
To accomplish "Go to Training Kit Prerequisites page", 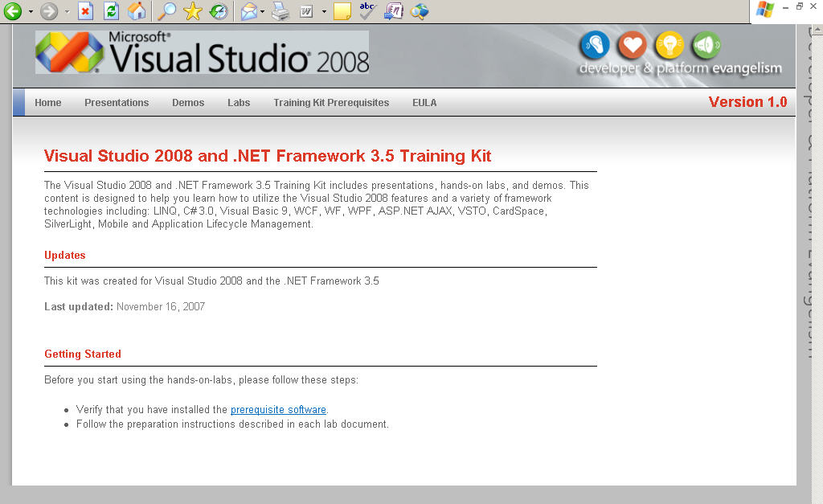I will pos(331,103).
